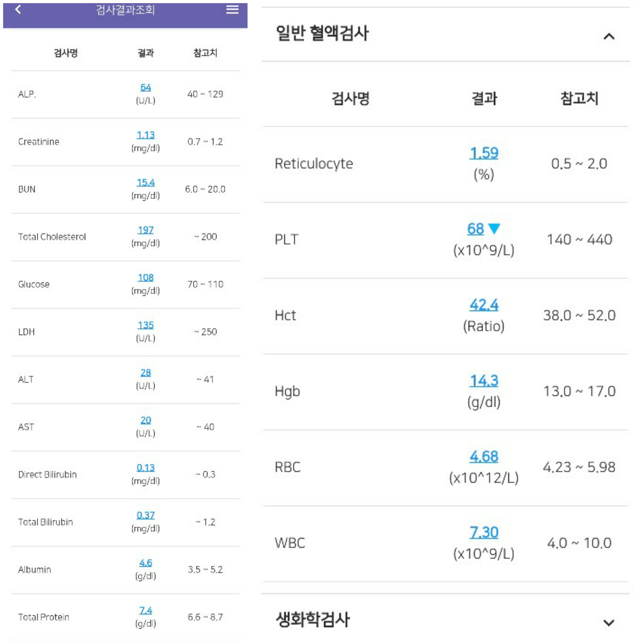Click the PLT low-value arrow indicator

point(494,229)
